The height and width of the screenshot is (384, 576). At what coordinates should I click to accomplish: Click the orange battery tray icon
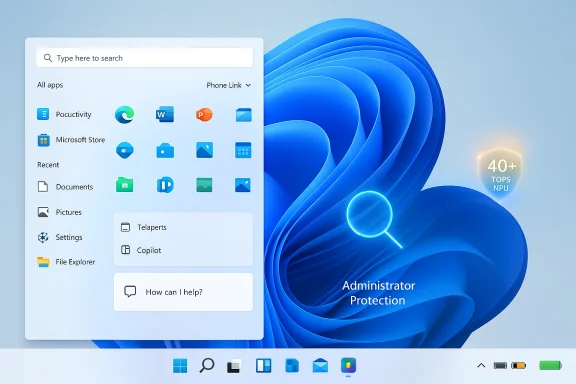[x=519, y=365]
